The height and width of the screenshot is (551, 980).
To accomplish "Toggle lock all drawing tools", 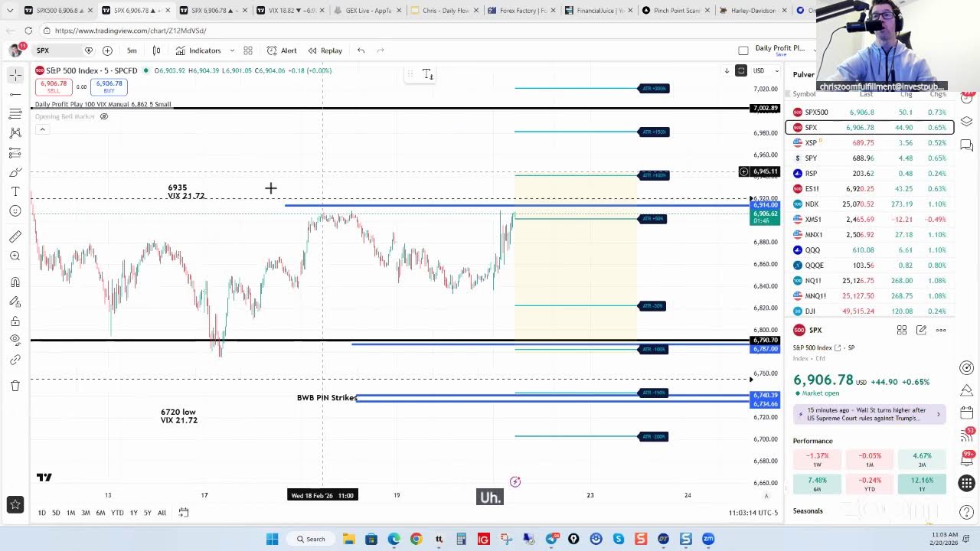I will [15, 321].
